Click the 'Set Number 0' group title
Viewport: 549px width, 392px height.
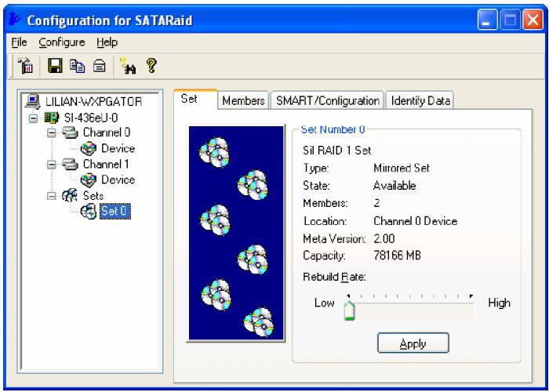coord(333,129)
